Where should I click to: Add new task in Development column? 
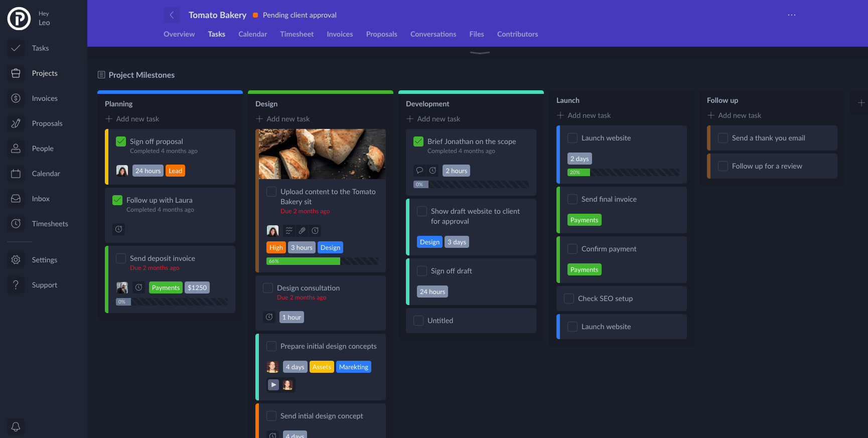(x=433, y=119)
